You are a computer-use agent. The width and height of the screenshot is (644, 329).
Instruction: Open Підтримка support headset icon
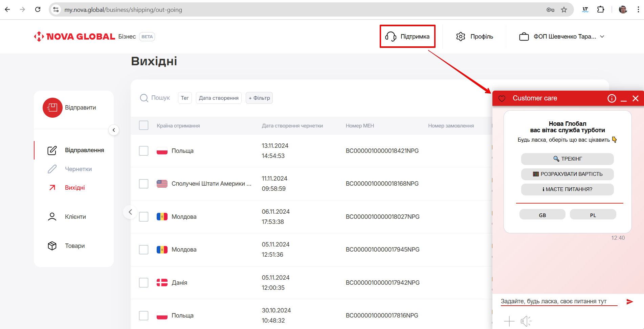click(x=391, y=37)
